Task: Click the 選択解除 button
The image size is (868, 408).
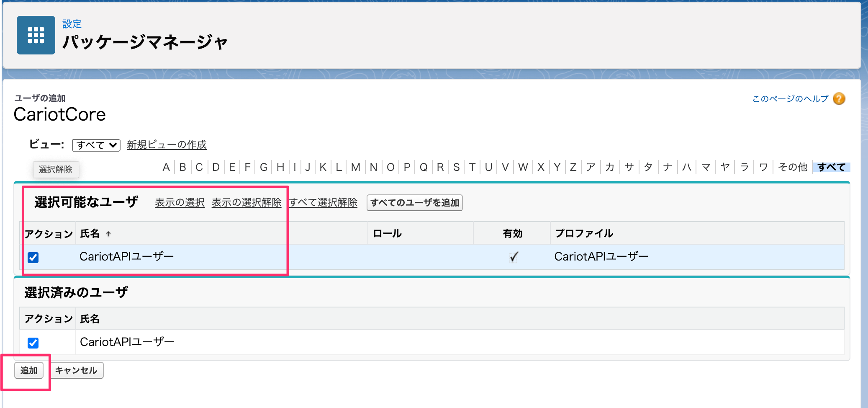Action: coord(56,169)
